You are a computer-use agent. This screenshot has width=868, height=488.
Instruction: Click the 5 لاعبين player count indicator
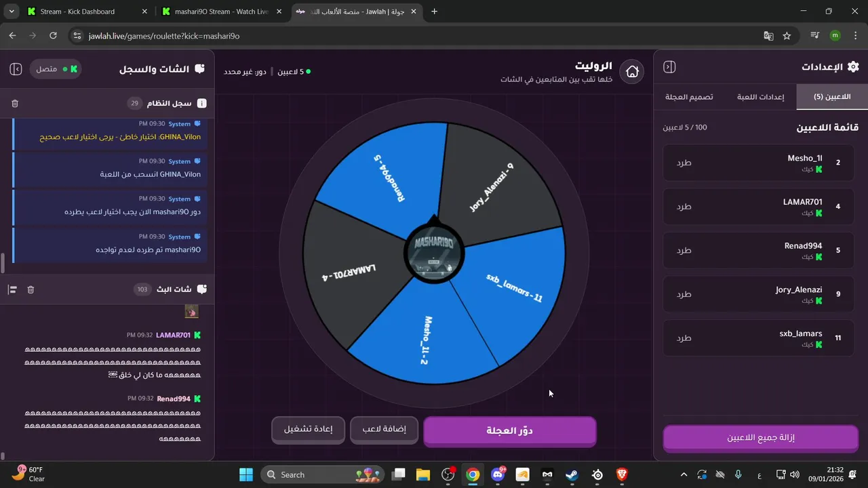(294, 71)
